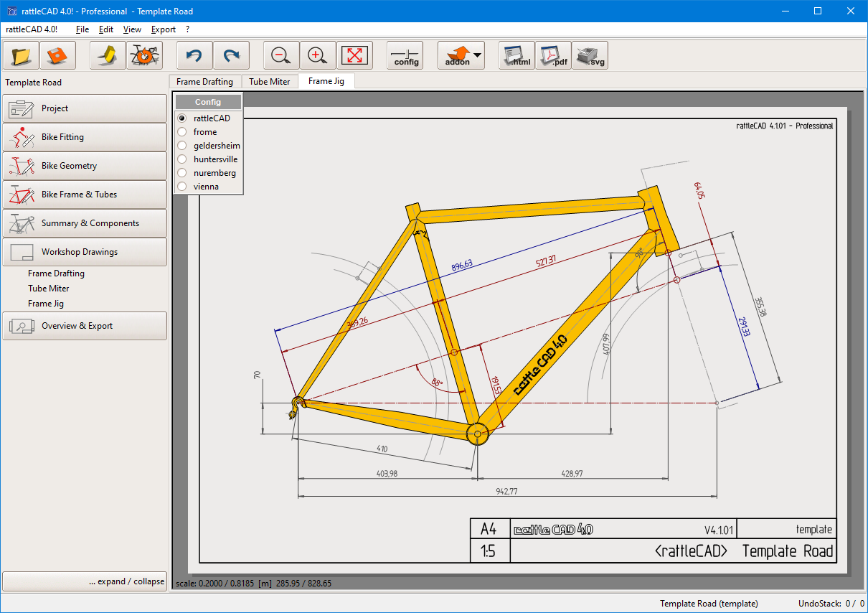Open Frame Jig in sidebar list
The image size is (868, 613).
click(x=46, y=304)
